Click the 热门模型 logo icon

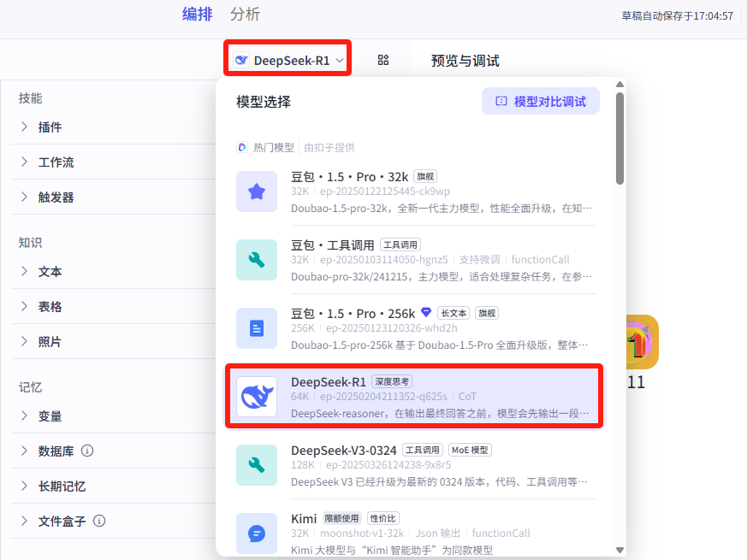coord(242,147)
